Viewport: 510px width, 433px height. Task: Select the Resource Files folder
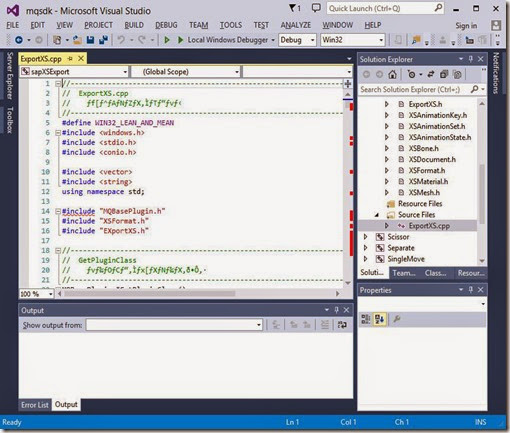click(420, 204)
